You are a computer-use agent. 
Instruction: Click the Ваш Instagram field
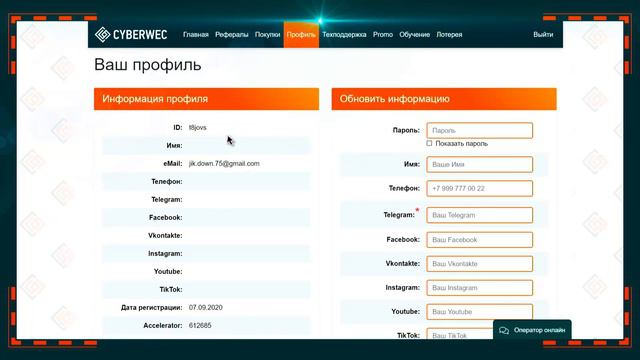[480, 288]
